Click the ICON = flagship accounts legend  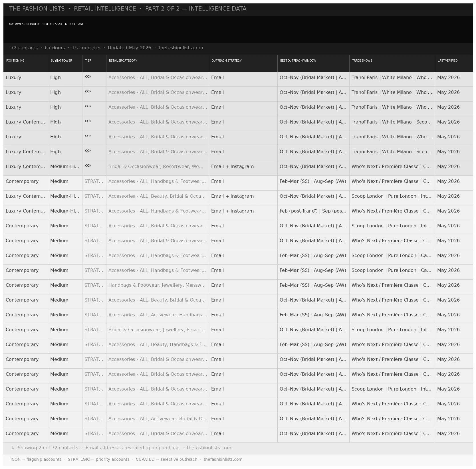pyautogui.click(x=36, y=459)
